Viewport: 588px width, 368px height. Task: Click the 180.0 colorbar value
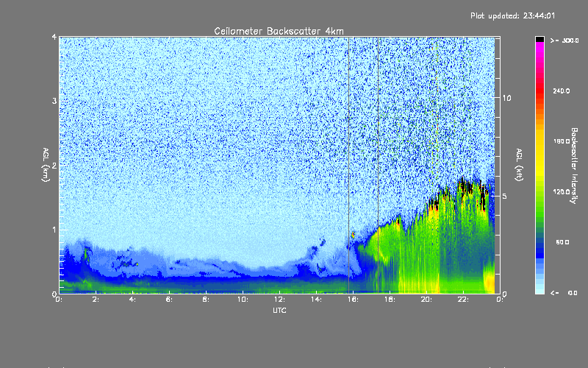tap(561, 141)
